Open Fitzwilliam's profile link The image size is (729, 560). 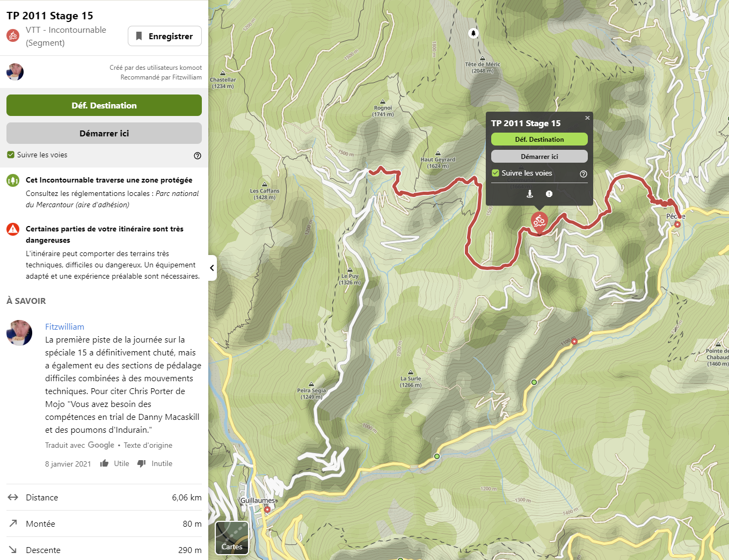64,326
